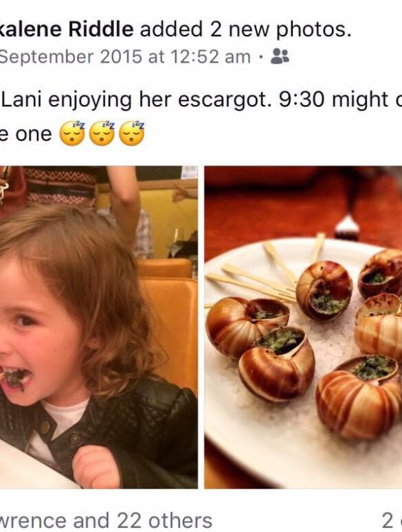Image resolution: width=402 pixels, height=532 pixels.
Task: Open the comments count beside the likes
Action: [x=392, y=520]
